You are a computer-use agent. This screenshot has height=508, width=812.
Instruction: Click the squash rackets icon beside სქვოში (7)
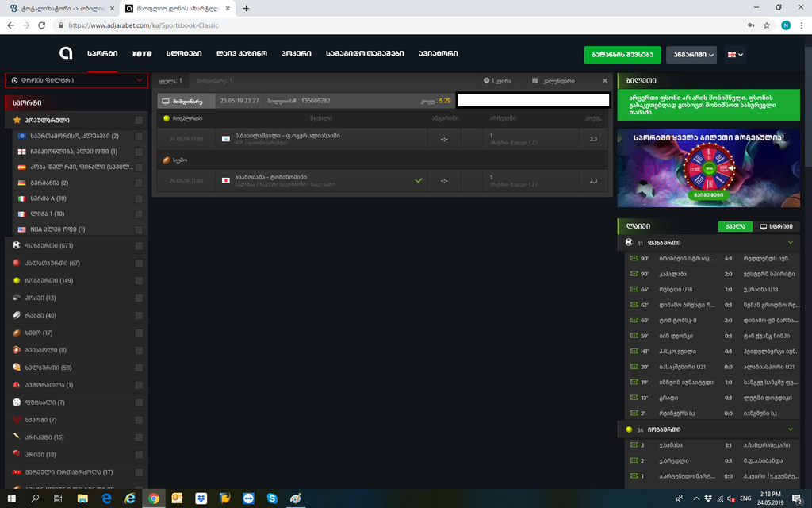tap(17, 419)
